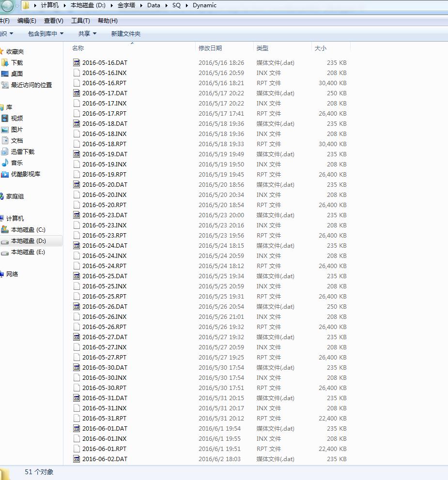This screenshot has height=480, width=448.
Task: Open the 音乐 library icon
Action: [5, 163]
